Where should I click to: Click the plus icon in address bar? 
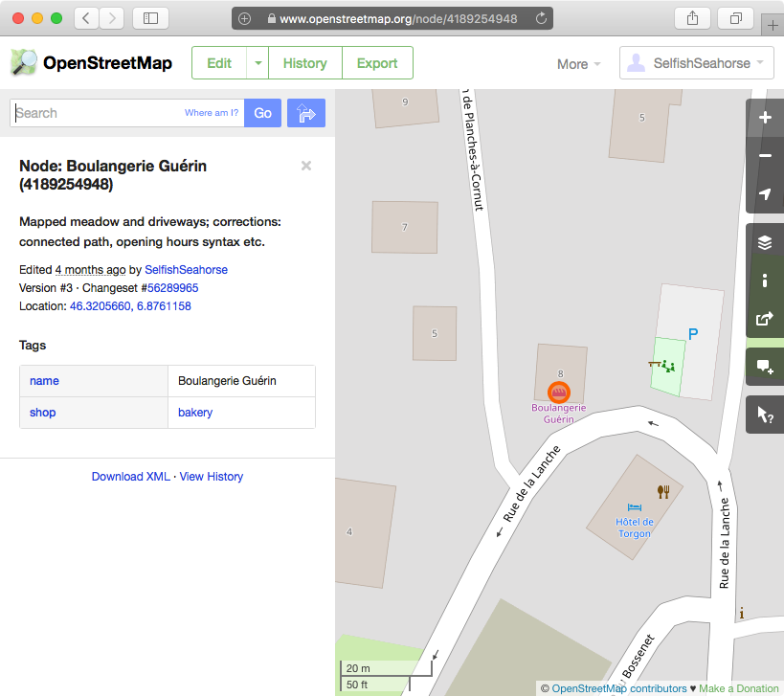point(244,18)
